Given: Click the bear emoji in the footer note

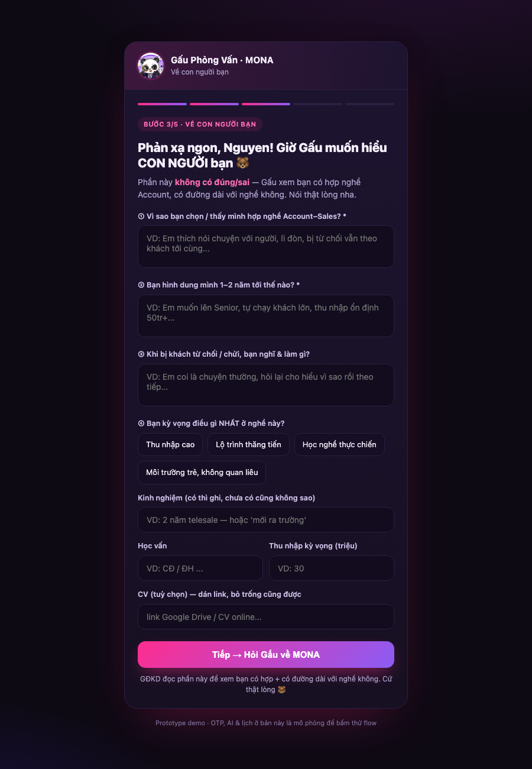Looking at the screenshot, I should [x=281, y=690].
